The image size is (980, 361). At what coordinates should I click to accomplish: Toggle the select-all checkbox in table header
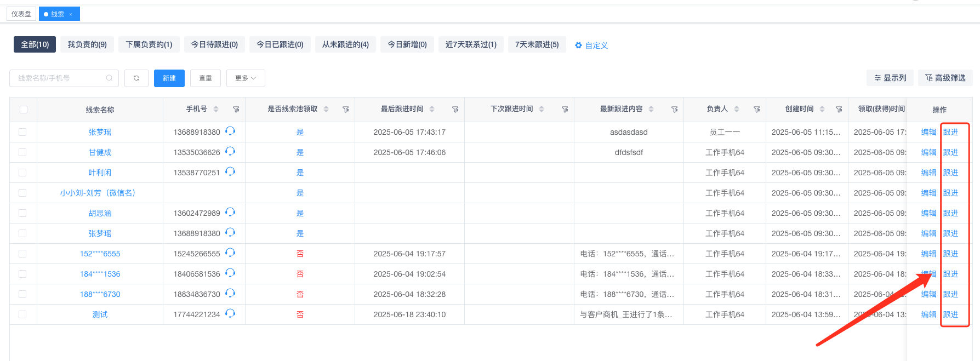click(24, 110)
